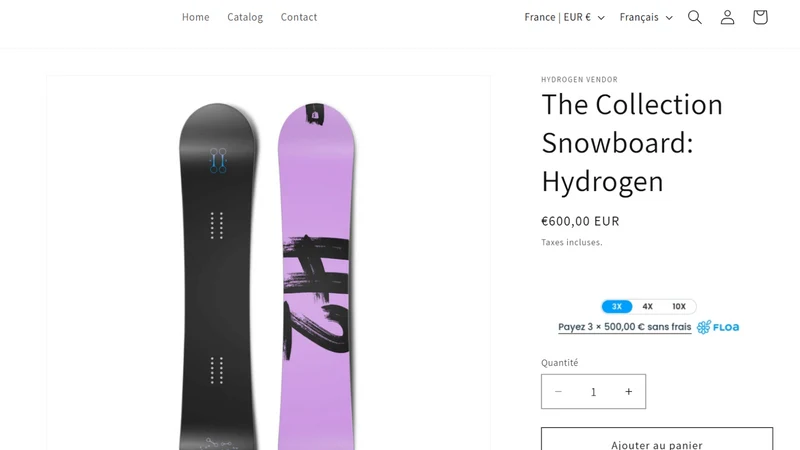The width and height of the screenshot is (800, 450).
Task: Expand the France | EUR € country selector
Action: click(x=564, y=17)
